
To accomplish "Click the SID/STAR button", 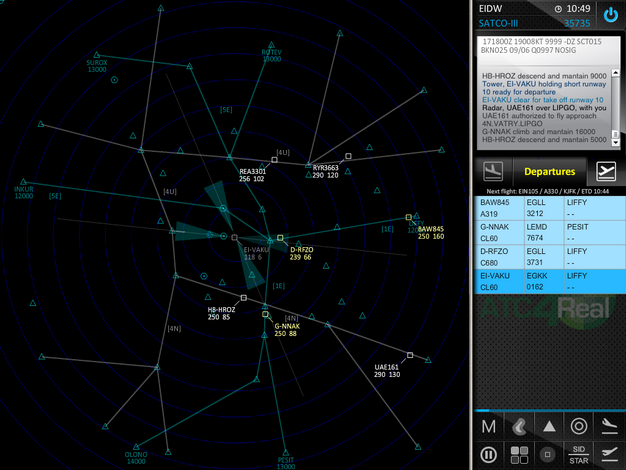I will (x=578, y=455).
